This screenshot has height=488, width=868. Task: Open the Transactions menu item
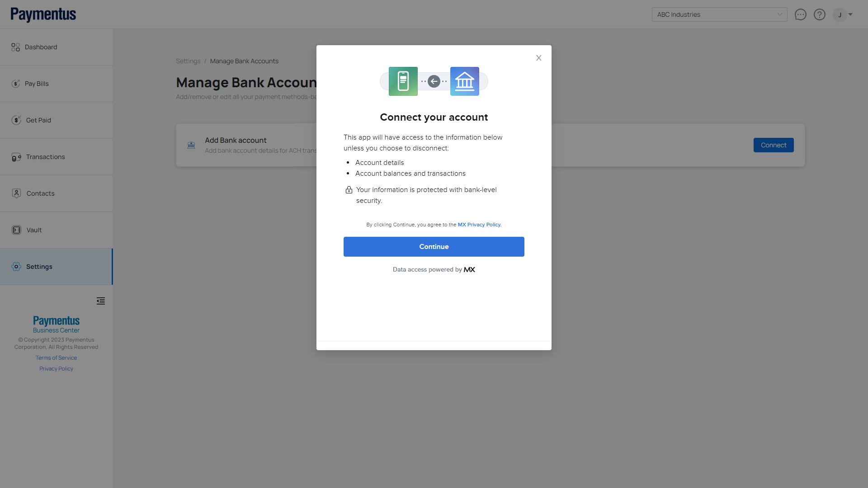coord(46,157)
